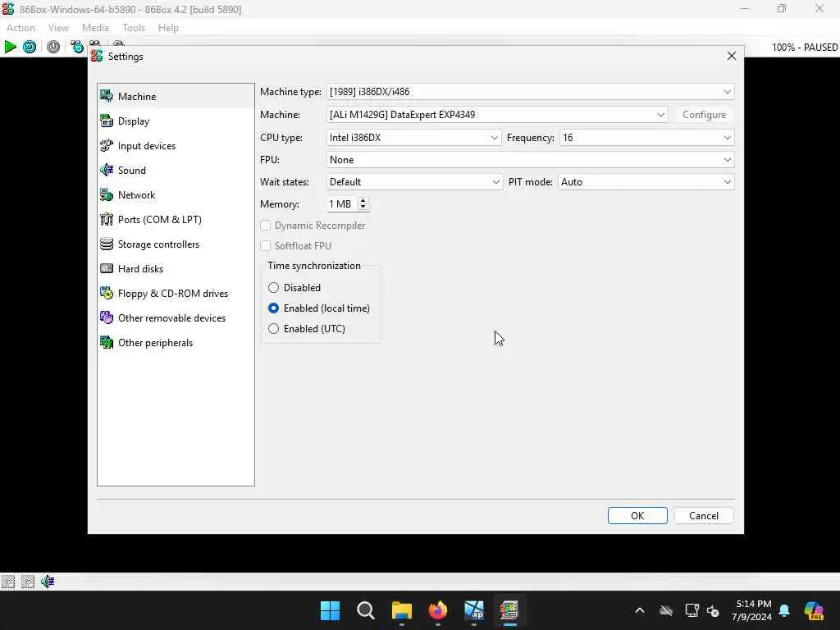Expand the Machine type dropdown
Viewport: 840px width, 630px height.
pos(530,92)
